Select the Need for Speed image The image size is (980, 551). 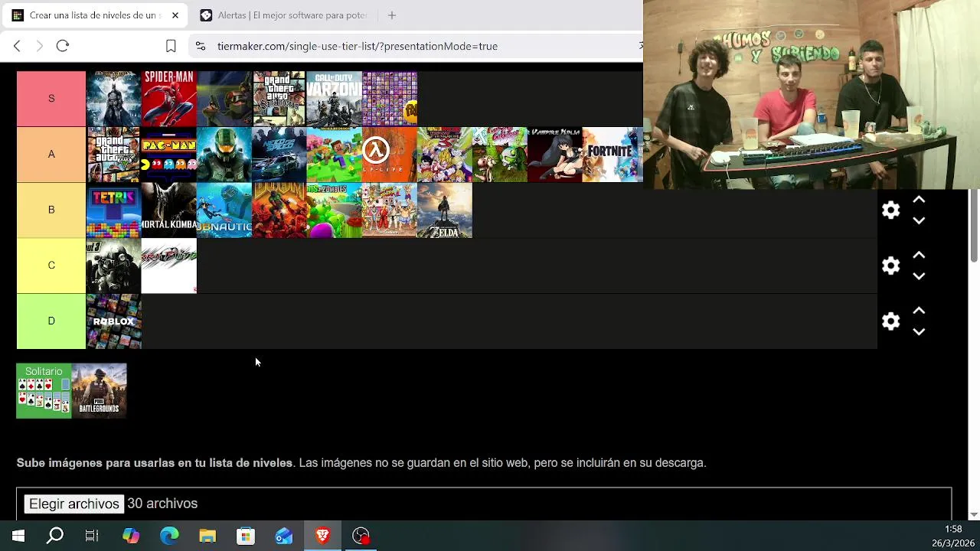point(279,155)
